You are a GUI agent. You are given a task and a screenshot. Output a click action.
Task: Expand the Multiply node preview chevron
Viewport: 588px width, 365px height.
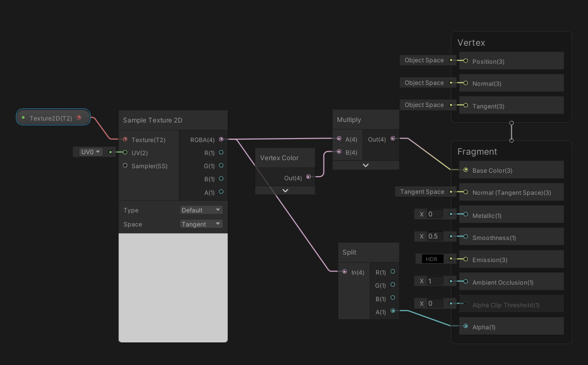tap(366, 166)
